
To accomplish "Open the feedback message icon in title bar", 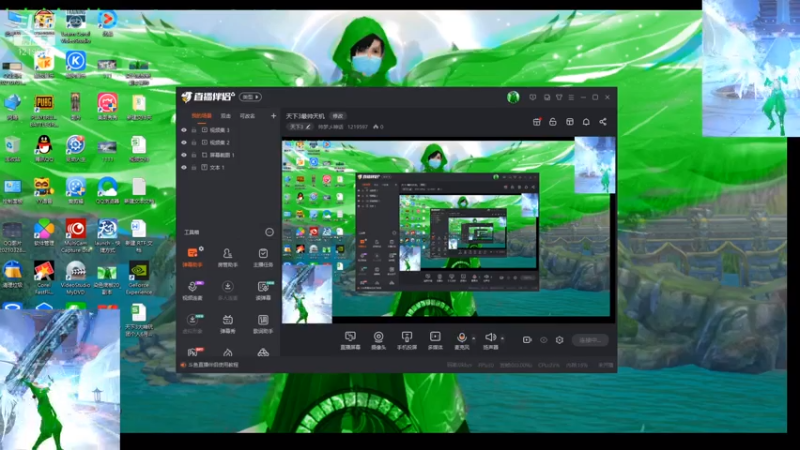I will tap(533, 97).
